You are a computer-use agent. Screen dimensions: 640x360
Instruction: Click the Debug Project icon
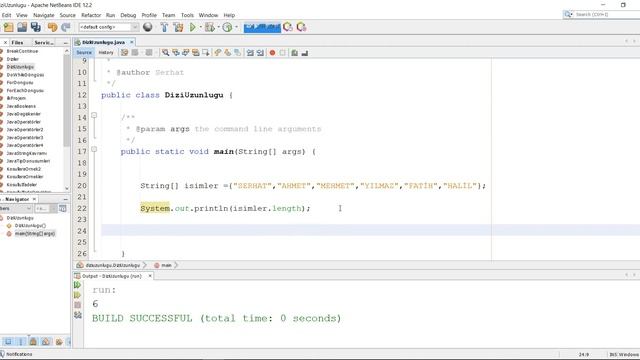pos(210,27)
